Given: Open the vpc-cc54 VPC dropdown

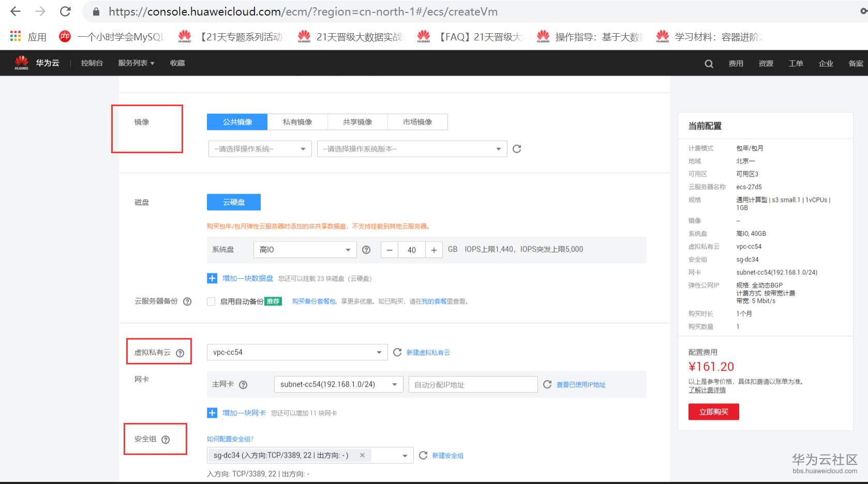Looking at the screenshot, I should click(x=297, y=352).
